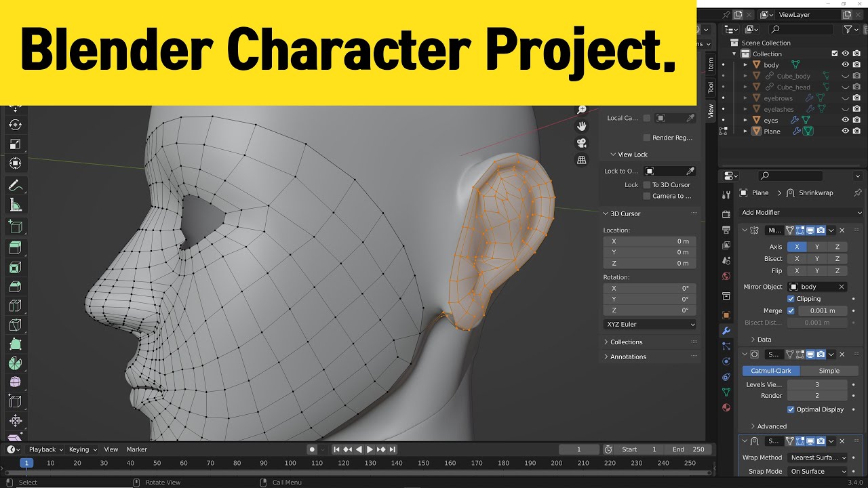The height and width of the screenshot is (488, 868).
Task: Click the zoom magnifier icon in viewport
Action: point(581,110)
